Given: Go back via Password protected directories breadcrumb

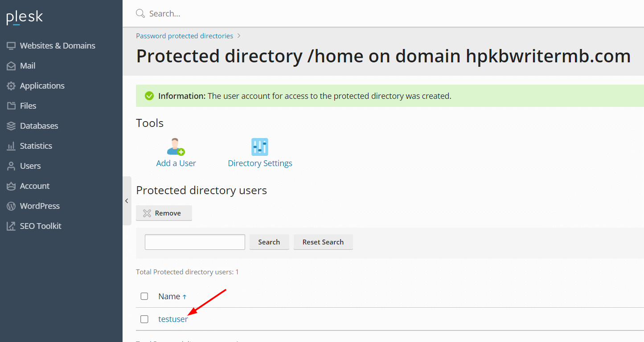Looking at the screenshot, I should click(185, 36).
